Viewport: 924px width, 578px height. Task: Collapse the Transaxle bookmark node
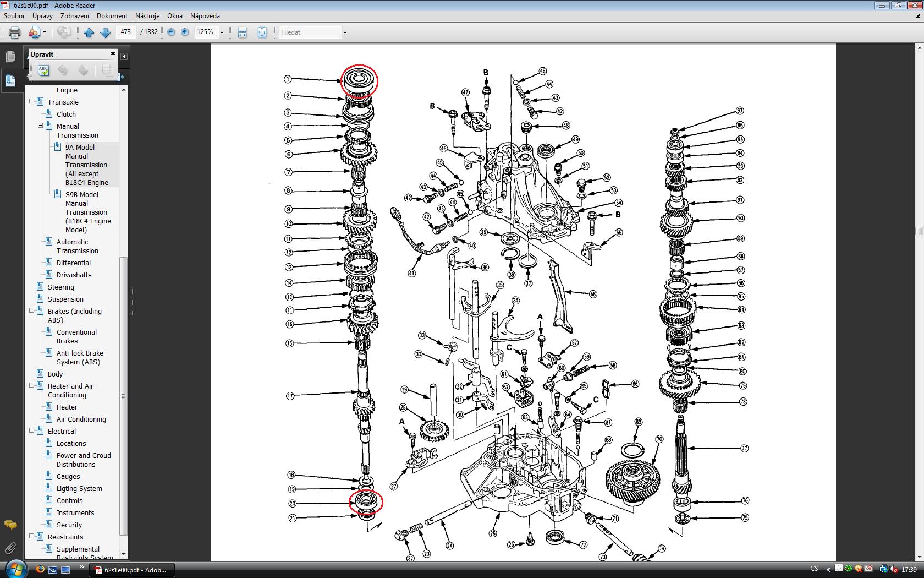point(32,102)
